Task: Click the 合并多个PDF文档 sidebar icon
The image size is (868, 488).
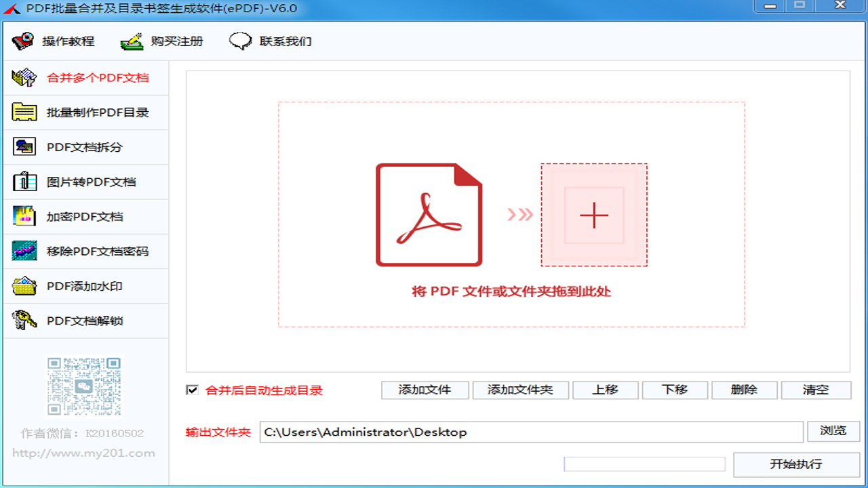Action: pos(24,77)
